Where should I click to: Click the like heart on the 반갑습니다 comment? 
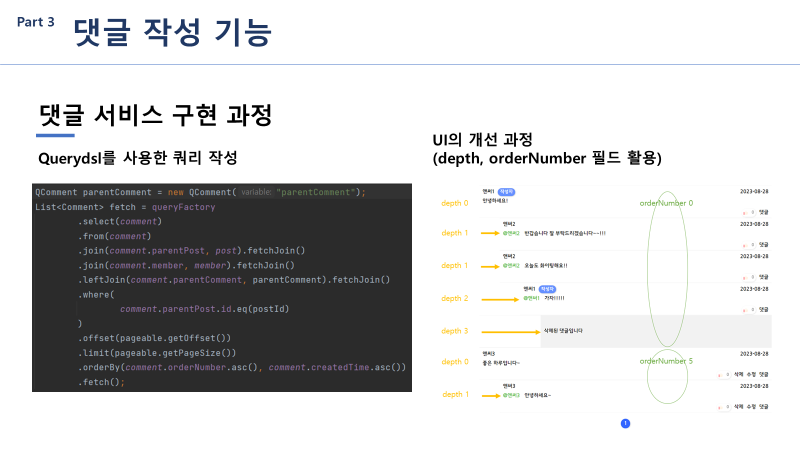[745, 245]
